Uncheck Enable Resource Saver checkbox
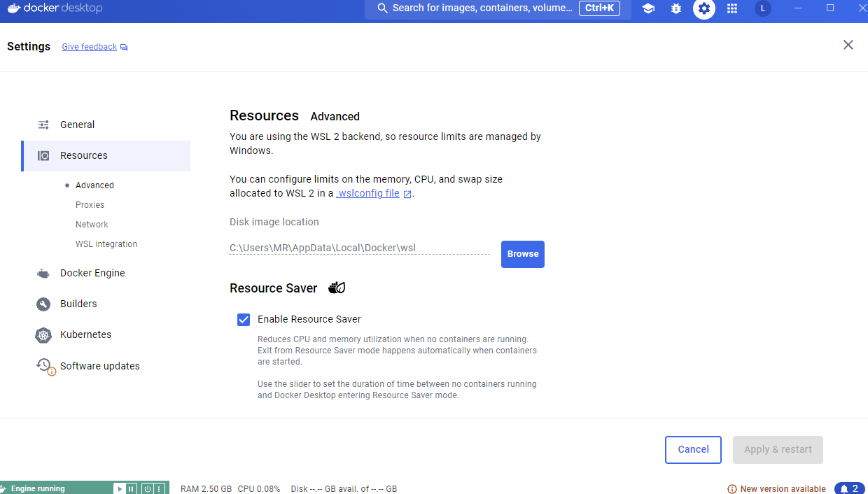 (x=244, y=320)
